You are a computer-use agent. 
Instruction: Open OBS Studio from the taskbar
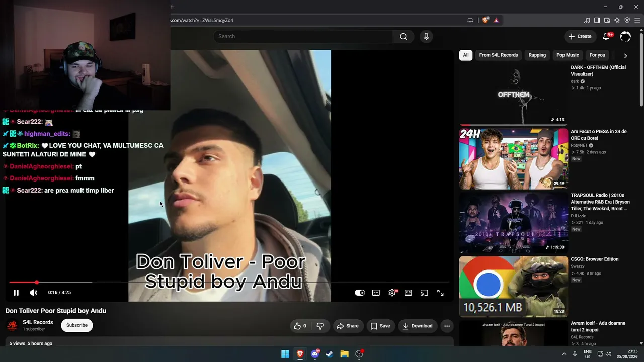tap(359, 354)
